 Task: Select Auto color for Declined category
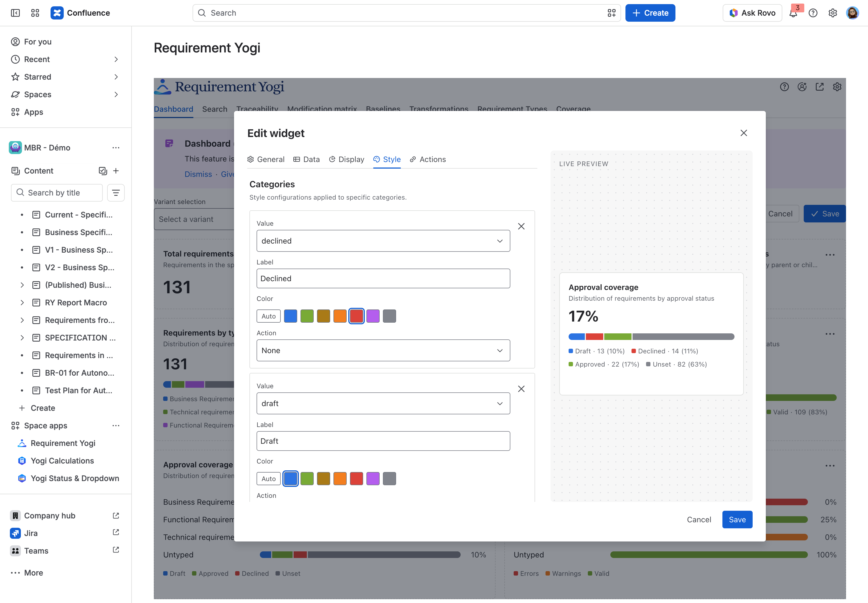268,316
